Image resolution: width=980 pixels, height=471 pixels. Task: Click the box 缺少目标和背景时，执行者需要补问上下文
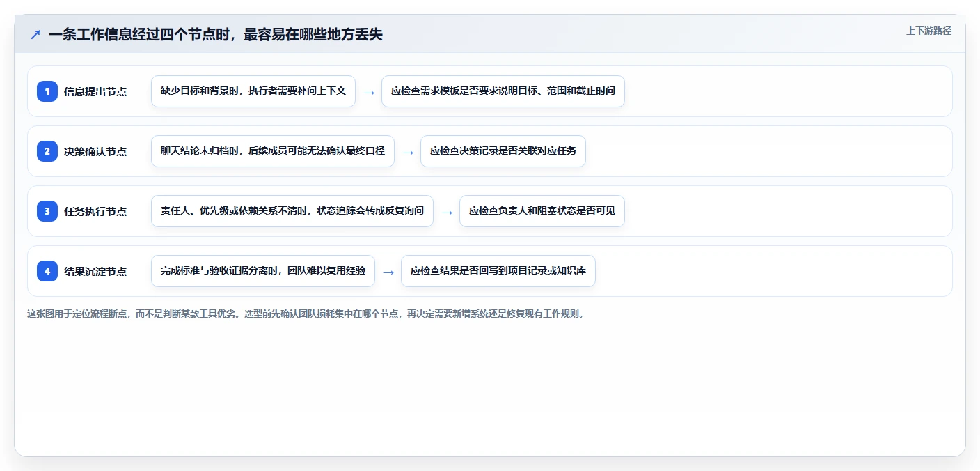coord(253,91)
